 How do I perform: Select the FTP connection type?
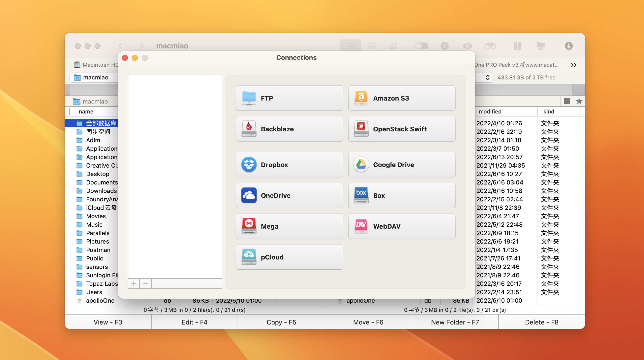(289, 98)
